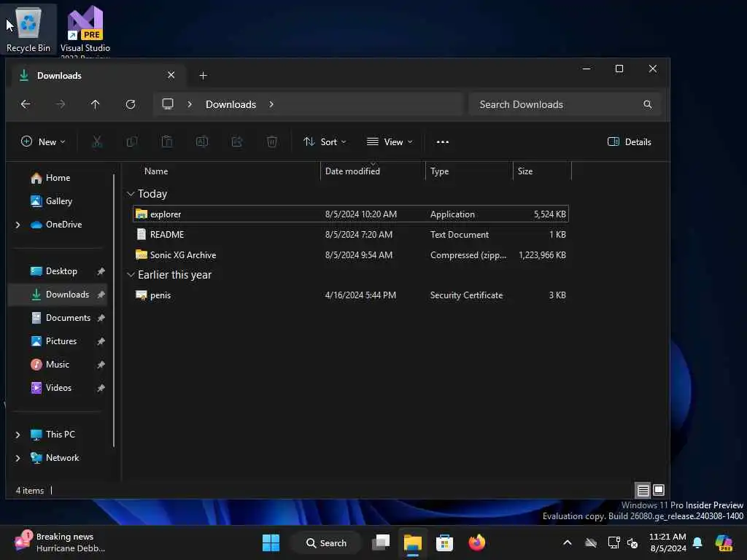Select the Sonic XG Archive zip file
This screenshot has width=747, height=560.
pyautogui.click(x=351, y=254)
